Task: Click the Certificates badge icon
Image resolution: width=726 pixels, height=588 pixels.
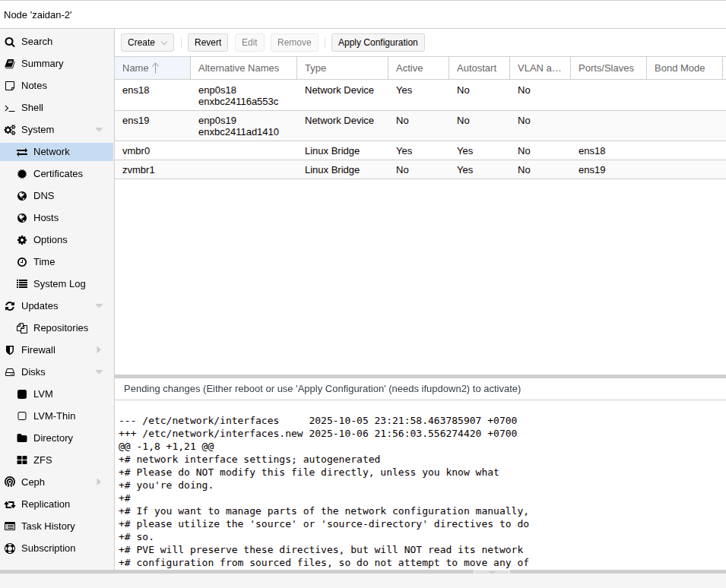Action: (22, 174)
